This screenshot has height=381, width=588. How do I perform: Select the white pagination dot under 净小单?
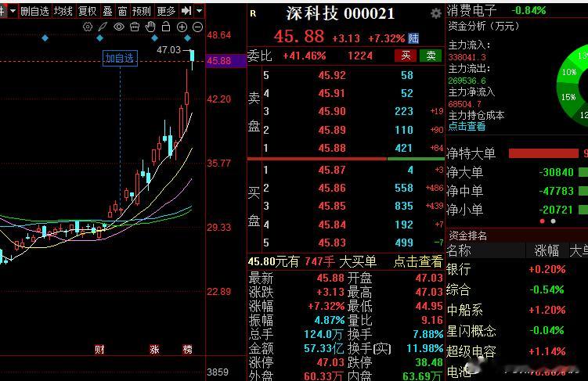pos(553,221)
